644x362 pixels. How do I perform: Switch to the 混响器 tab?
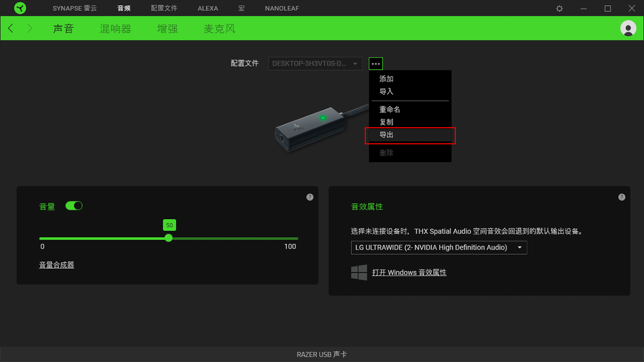tap(115, 28)
